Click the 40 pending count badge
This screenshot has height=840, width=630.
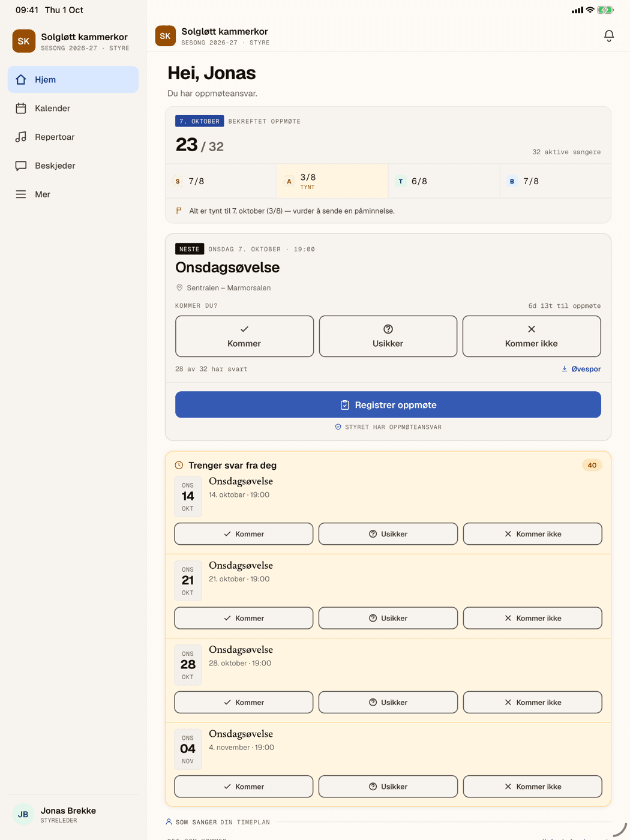click(592, 465)
